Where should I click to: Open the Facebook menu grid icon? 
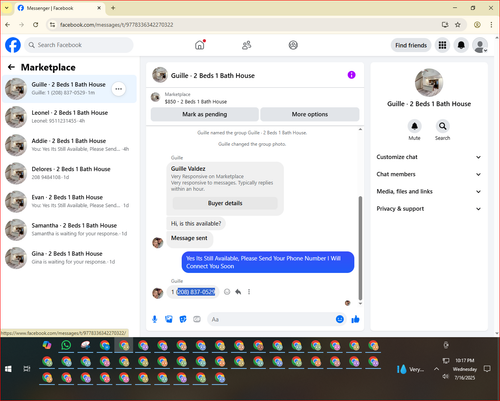tap(442, 45)
